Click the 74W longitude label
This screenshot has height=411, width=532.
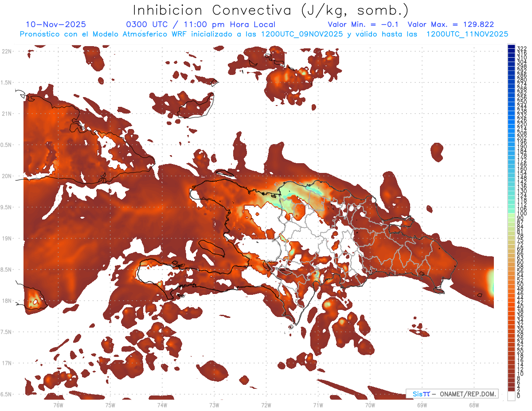(162, 405)
